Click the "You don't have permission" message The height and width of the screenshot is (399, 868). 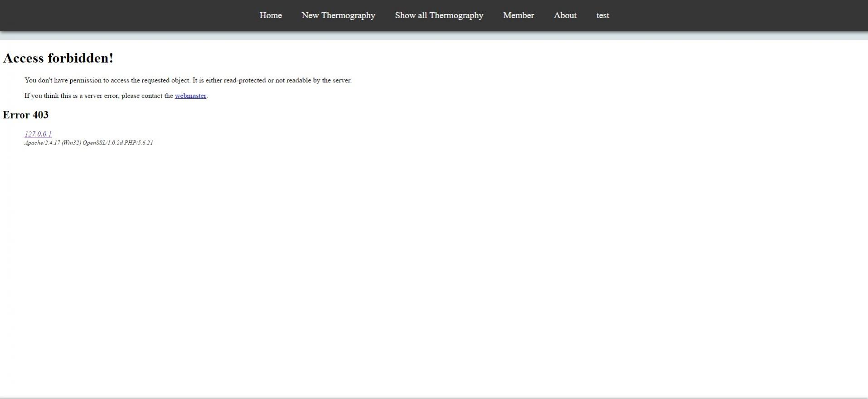point(188,80)
